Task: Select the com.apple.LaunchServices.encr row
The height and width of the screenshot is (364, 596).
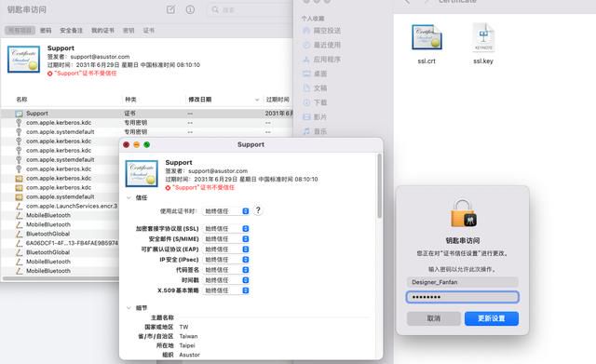Action: (61, 206)
